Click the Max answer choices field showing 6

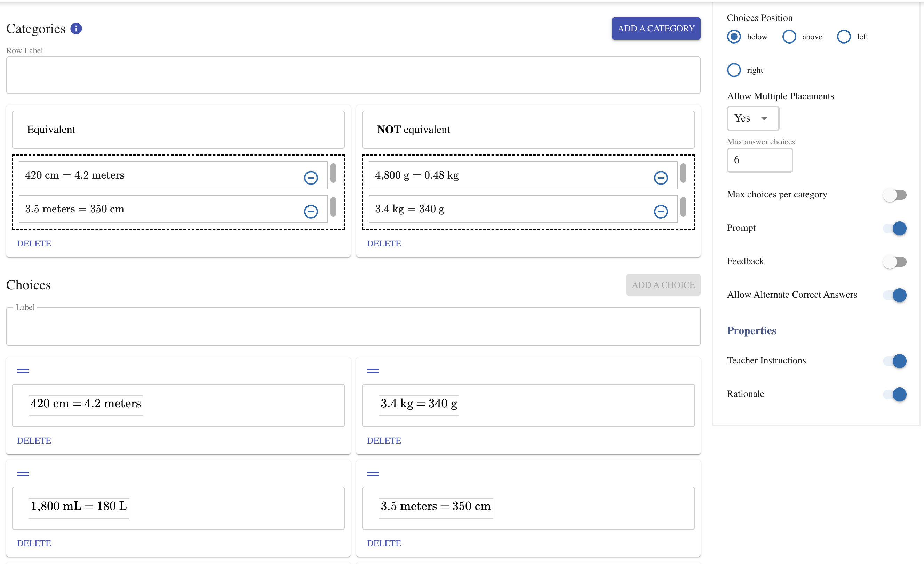(x=760, y=160)
